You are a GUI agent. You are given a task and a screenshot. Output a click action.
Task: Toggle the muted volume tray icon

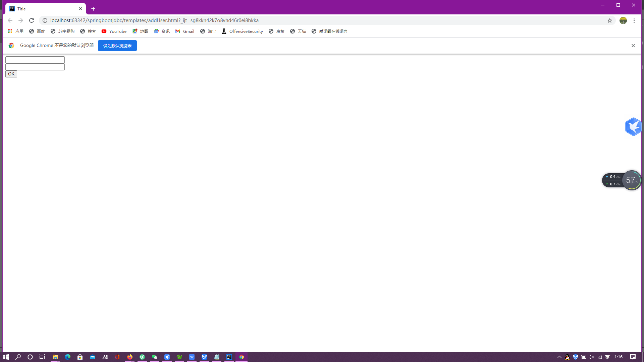(591, 357)
